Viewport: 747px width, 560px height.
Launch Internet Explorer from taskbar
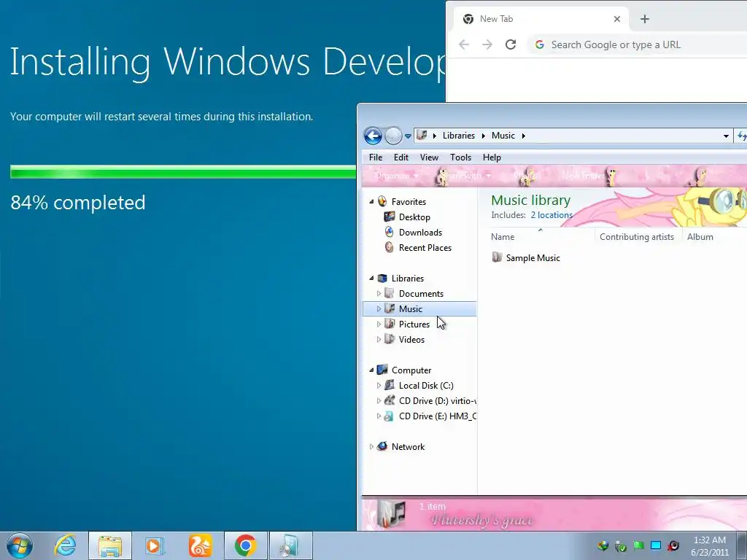(x=65, y=545)
